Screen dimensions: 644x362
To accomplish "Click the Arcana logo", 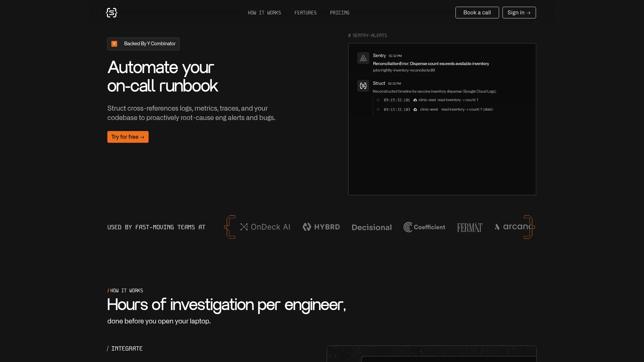I will (x=513, y=227).
